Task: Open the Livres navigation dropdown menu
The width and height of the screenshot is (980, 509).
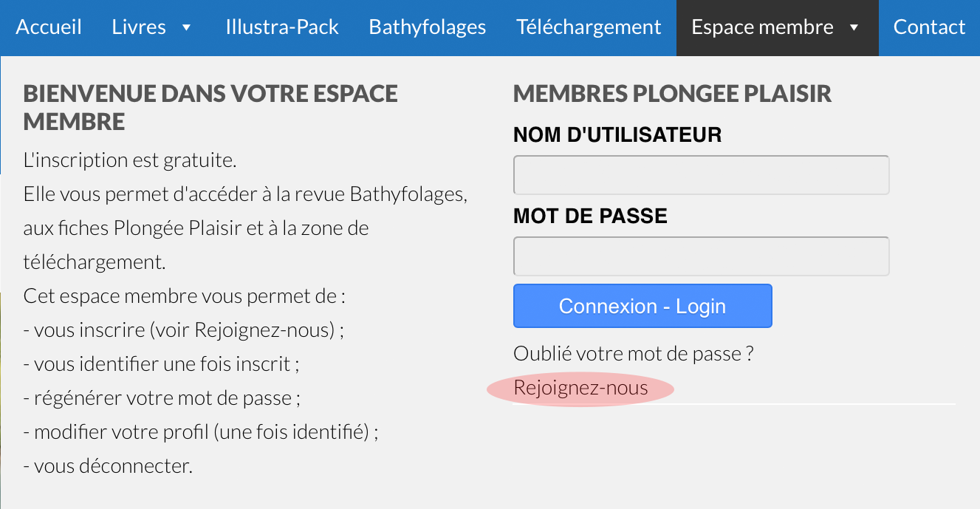Action: coord(137,27)
